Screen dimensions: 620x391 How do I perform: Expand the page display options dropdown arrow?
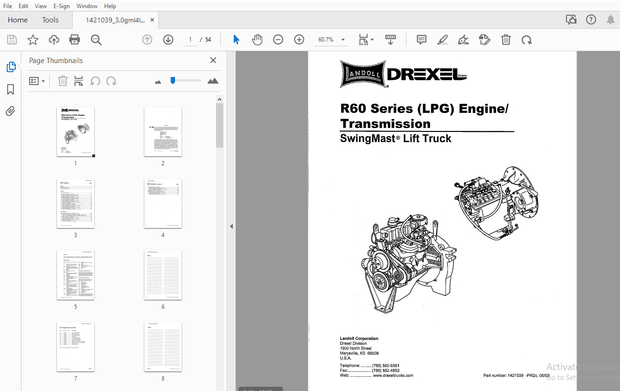pos(372,40)
